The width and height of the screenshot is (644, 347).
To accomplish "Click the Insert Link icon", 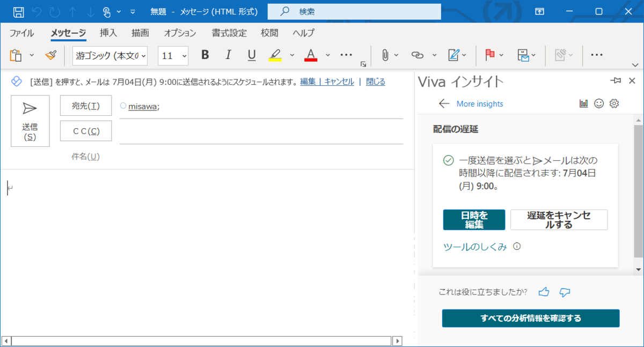I will point(417,55).
